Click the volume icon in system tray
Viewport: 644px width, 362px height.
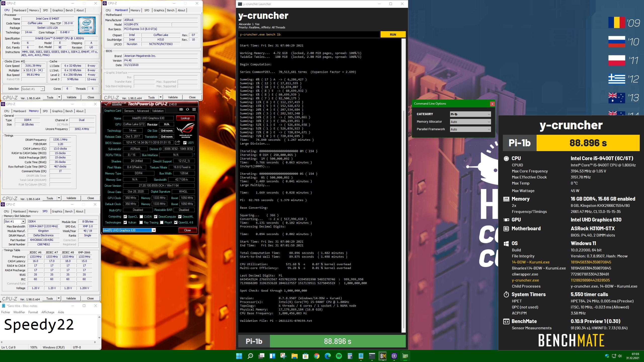pos(620,356)
